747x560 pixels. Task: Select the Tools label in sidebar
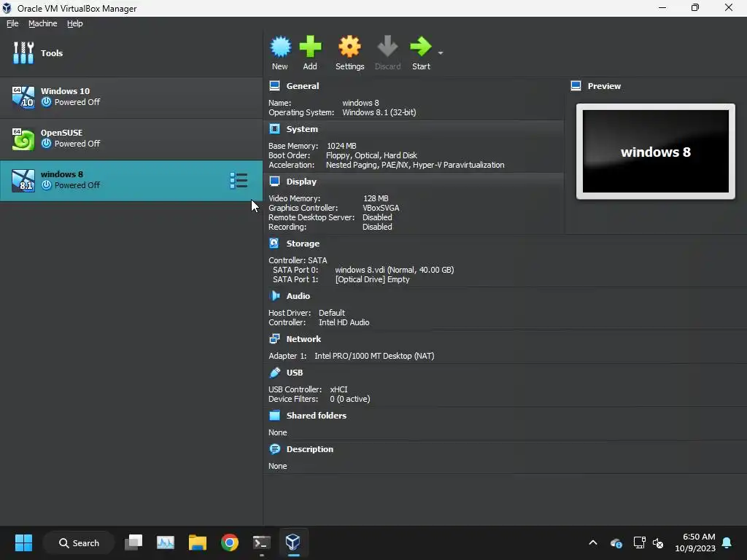click(52, 52)
